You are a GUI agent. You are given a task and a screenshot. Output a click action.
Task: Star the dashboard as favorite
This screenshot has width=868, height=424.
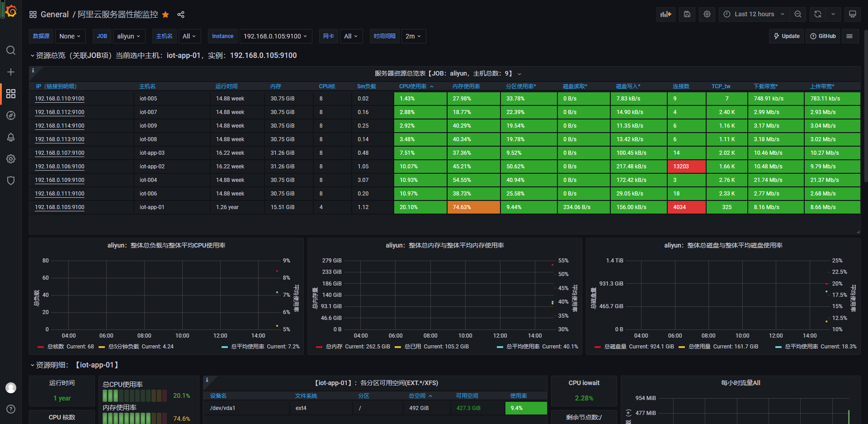tap(165, 14)
